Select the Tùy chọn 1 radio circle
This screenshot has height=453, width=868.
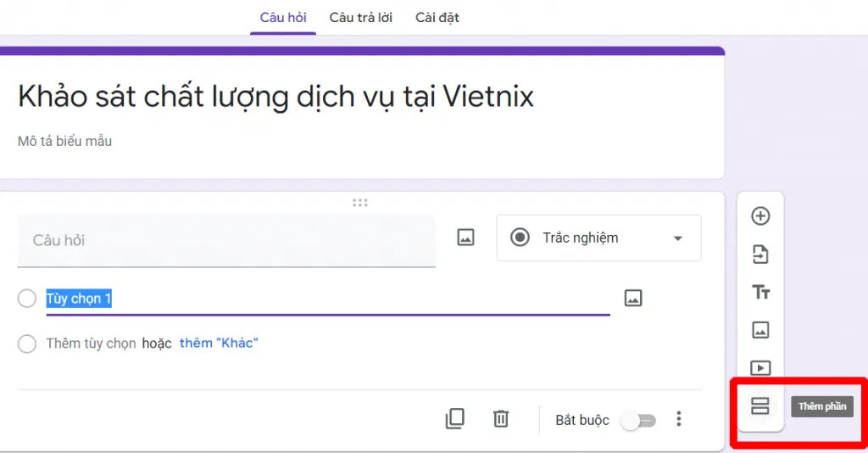coord(26,299)
